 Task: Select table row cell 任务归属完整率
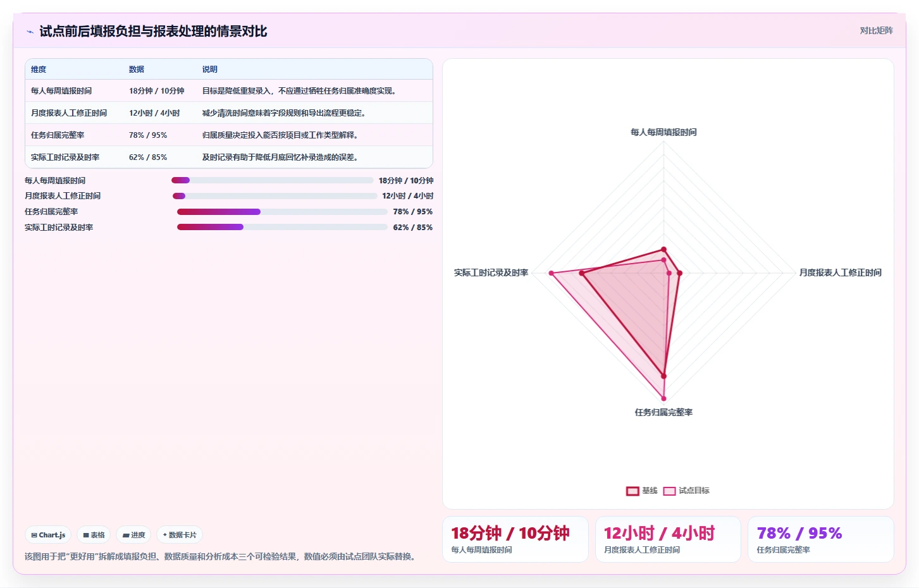(58, 135)
